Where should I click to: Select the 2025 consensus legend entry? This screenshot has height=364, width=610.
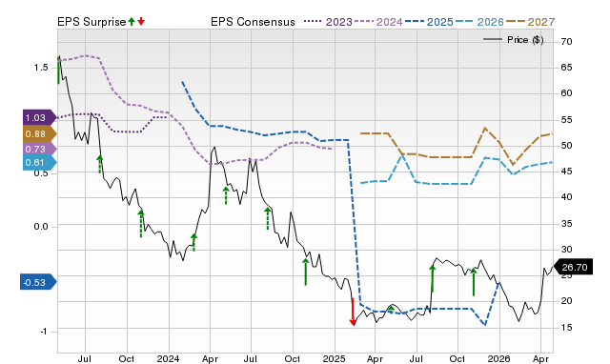[x=429, y=22]
